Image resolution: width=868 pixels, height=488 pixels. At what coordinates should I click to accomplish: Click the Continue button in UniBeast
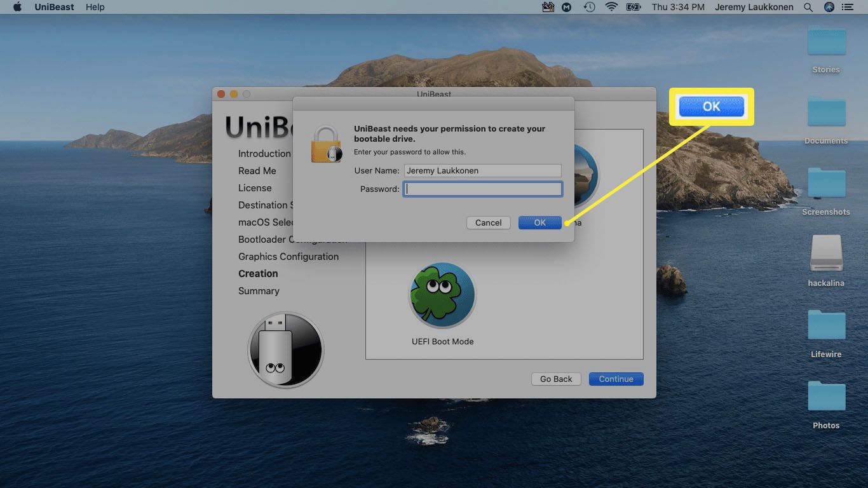pyautogui.click(x=616, y=379)
